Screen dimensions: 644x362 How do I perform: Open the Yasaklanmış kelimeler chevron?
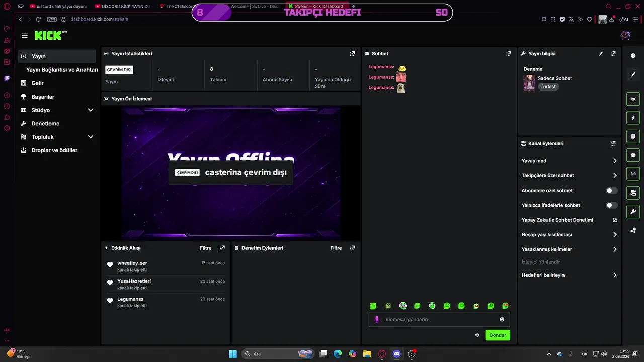[615, 249]
